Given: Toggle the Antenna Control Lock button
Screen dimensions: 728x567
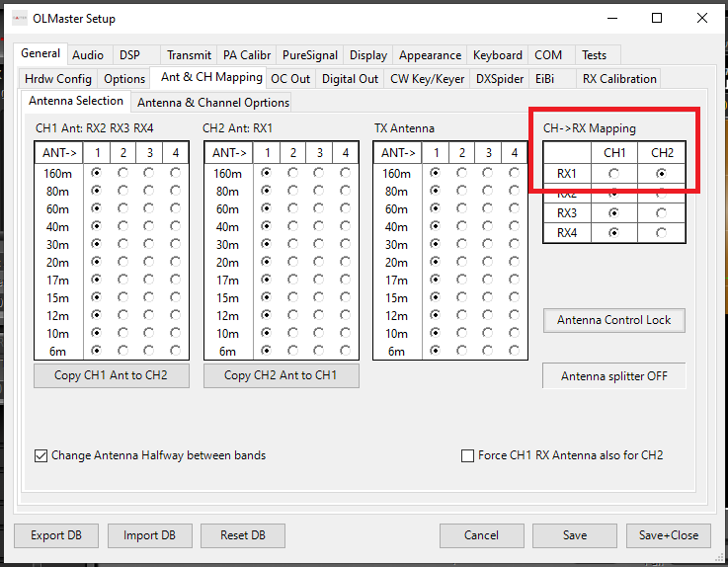Looking at the screenshot, I should click(x=613, y=320).
